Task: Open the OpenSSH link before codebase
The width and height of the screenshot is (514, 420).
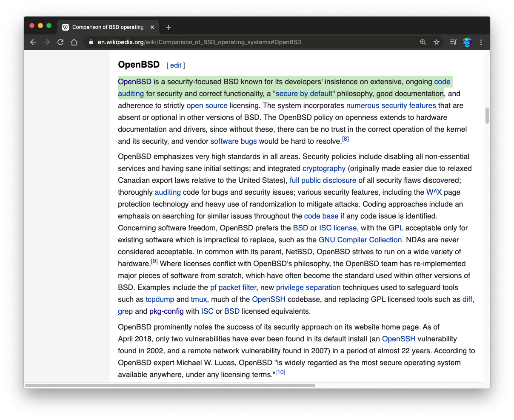Action: [x=269, y=299]
